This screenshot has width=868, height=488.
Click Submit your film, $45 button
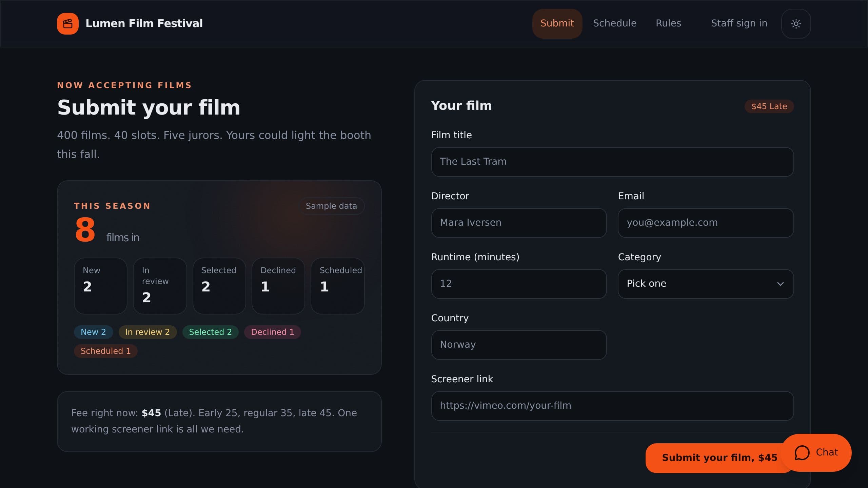[x=719, y=458]
